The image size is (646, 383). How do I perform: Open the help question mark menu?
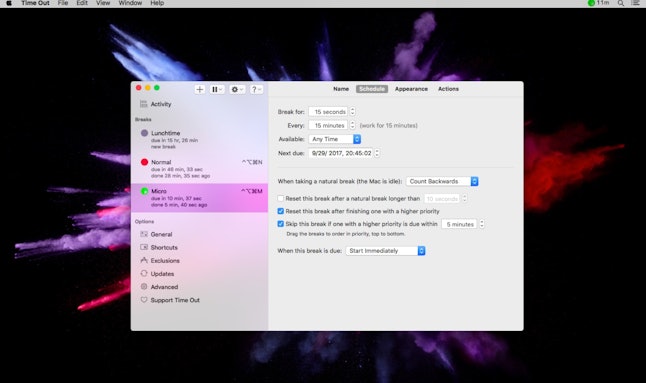click(256, 89)
